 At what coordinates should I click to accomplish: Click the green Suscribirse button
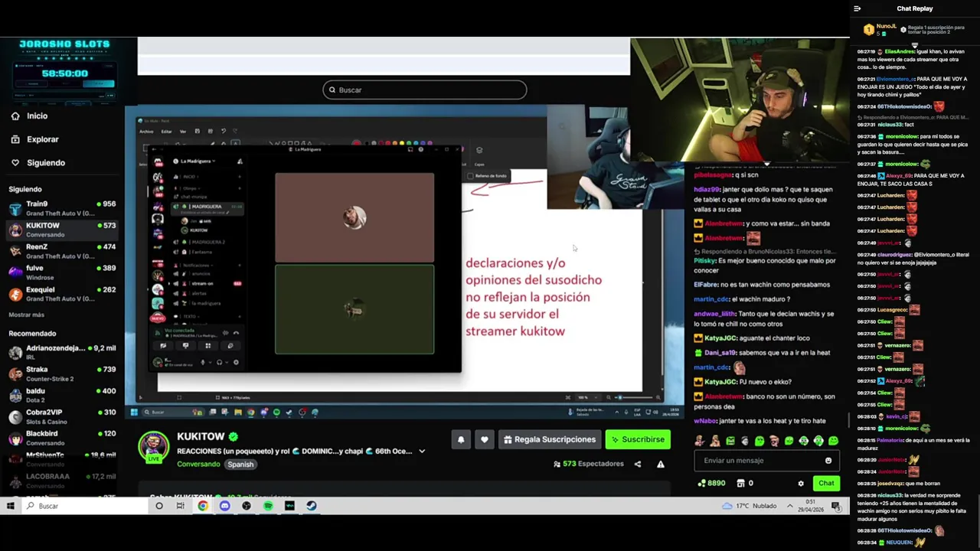tap(638, 439)
